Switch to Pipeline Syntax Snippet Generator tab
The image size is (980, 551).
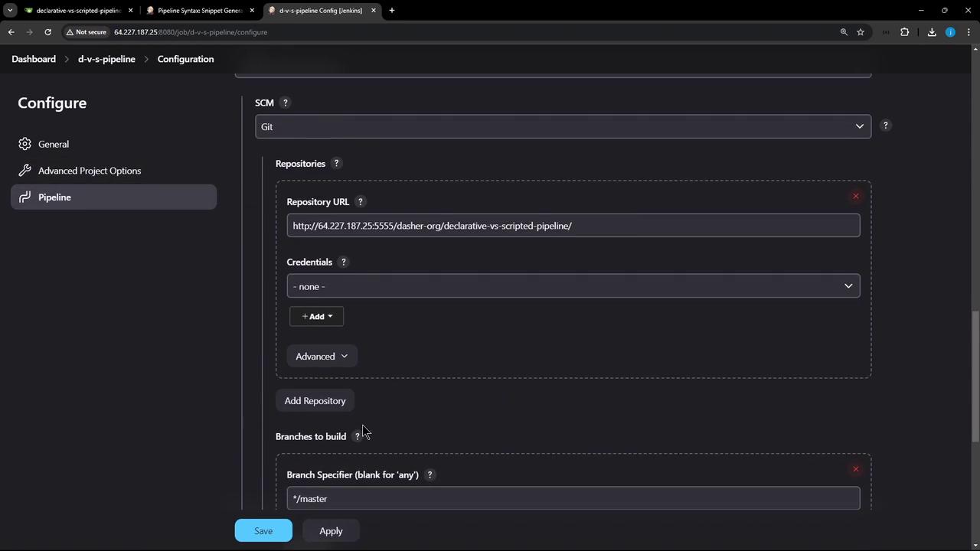tap(199, 11)
